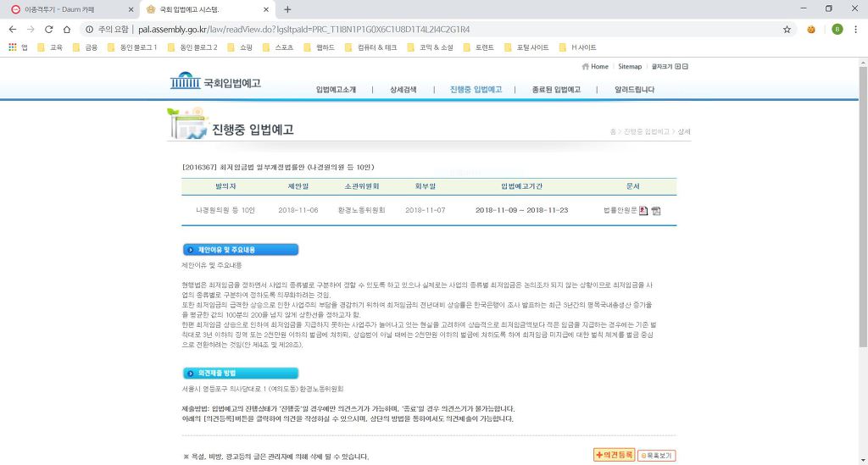Switch to the 이종격투기 Daum 카페 tab
This screenshot has width=868, height=465.
(x=70, y=9)
